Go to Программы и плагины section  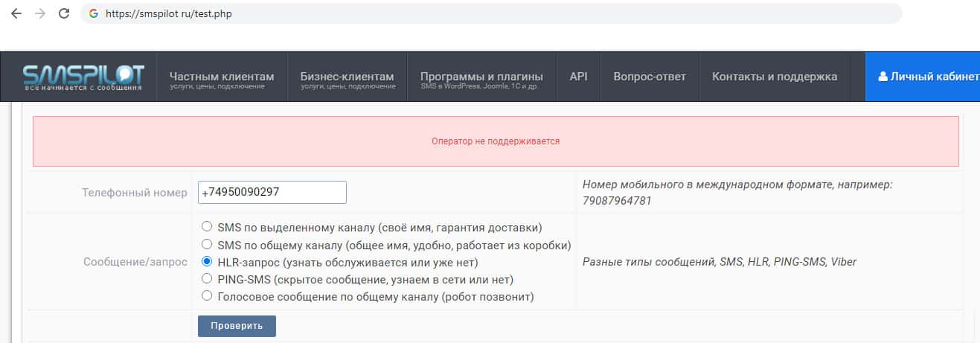coord(481,77)
